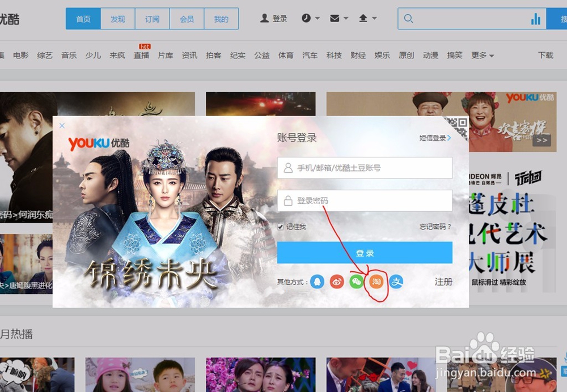567x392 pixels.
Task: Log in with the QQ penguin icon
Action: pos(317,282)
